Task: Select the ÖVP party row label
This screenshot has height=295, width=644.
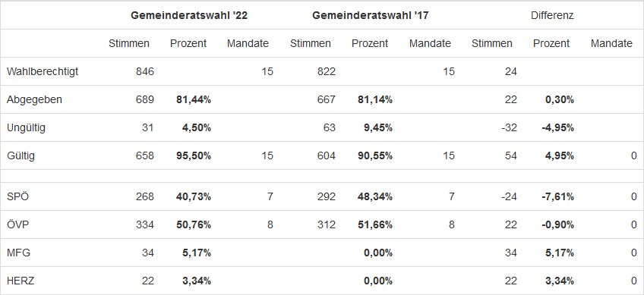Action: [x=17, y=224]
